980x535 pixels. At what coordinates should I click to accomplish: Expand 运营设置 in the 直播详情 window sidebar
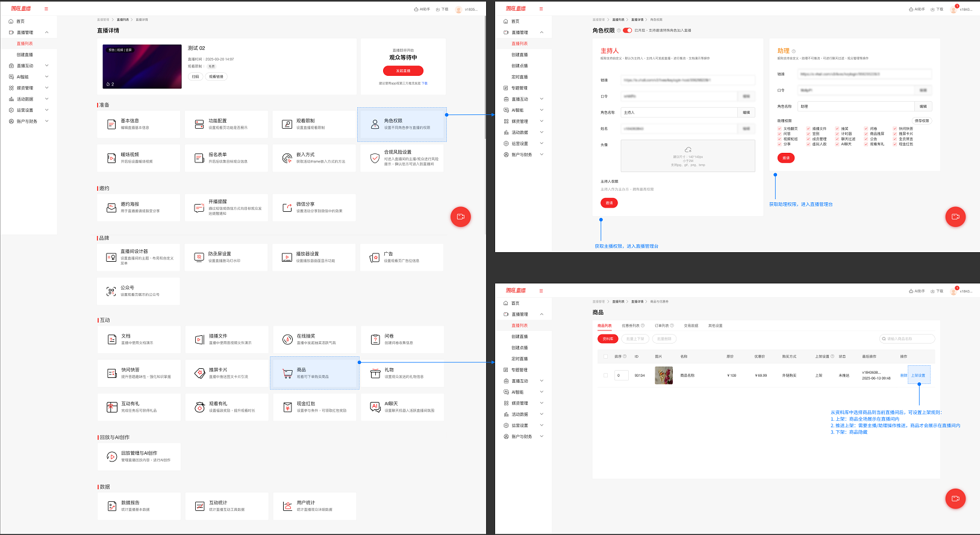pyautogui.click(x=46, y=110)
